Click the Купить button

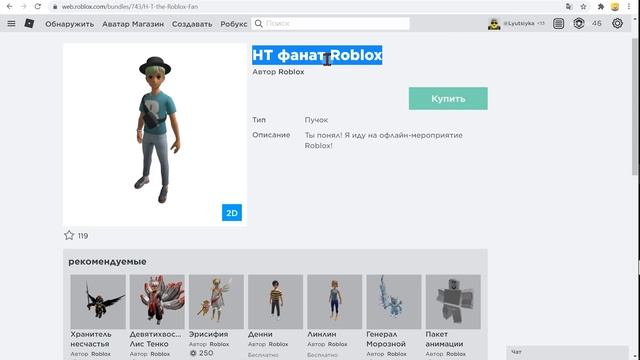pyautogui.click(x=448, y=98)
